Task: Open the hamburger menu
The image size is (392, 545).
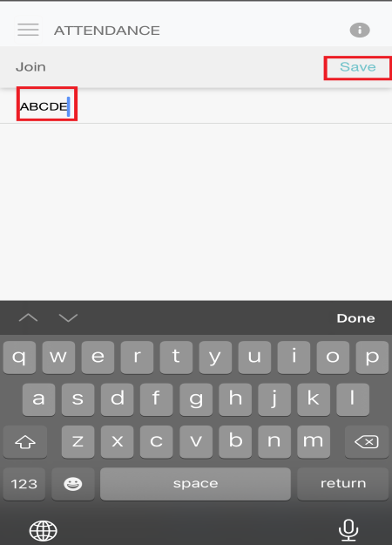Action: click(28, 30)
